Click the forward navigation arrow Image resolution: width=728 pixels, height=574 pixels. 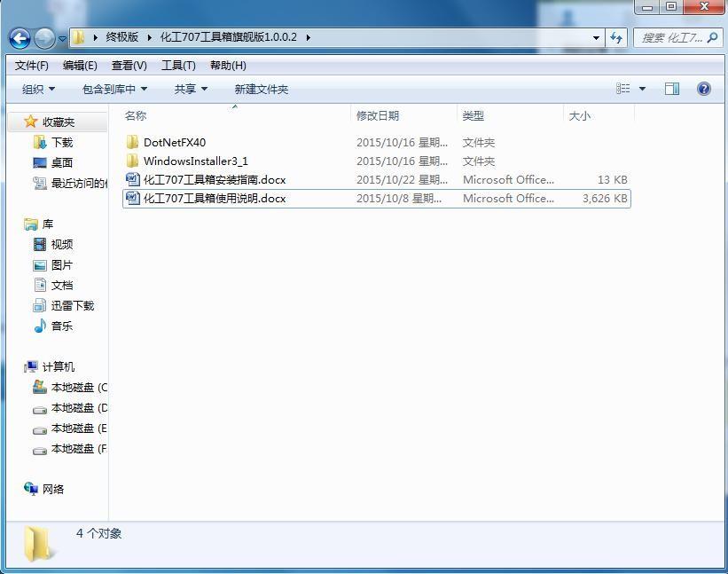point(43,37)
